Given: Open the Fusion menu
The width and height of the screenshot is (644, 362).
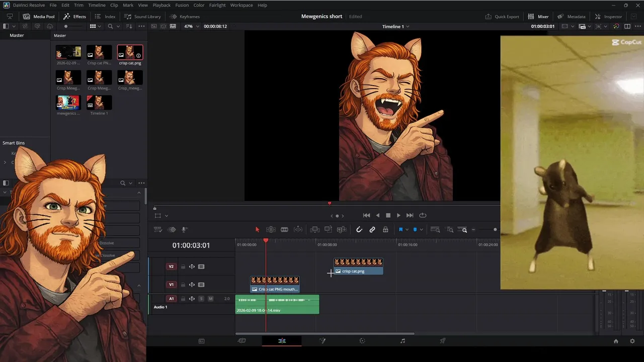Looking at the screenshot, I should coord(182,5).
